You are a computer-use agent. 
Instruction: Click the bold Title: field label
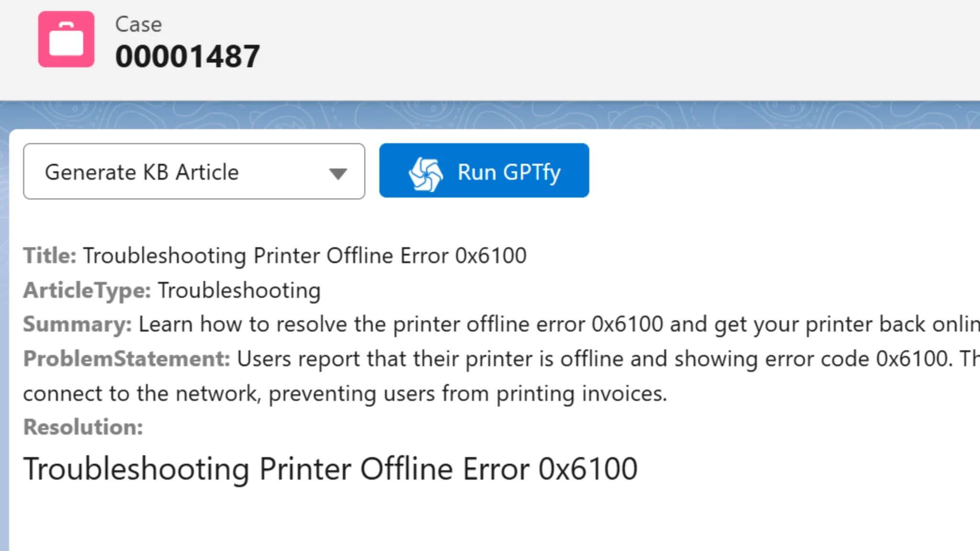click(50, 255)
